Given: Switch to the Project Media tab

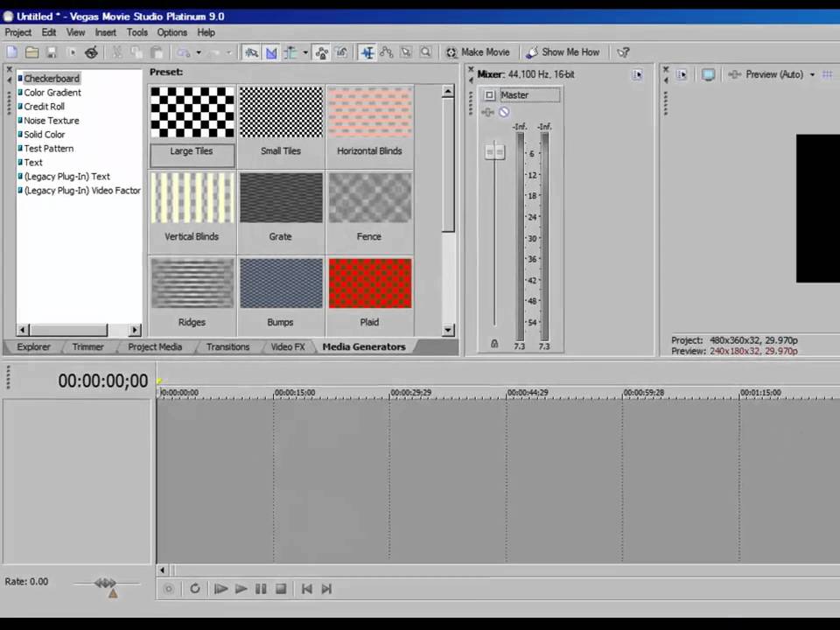Looking at the screenshot, I should pyautogui.click(x=155, y=346).
